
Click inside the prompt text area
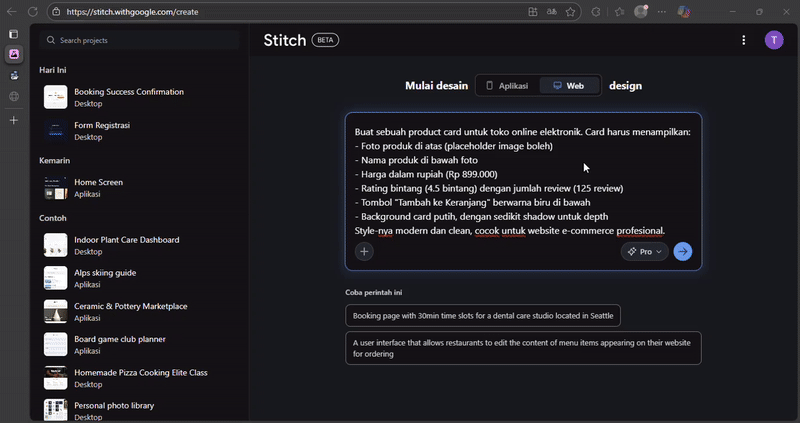(523, 181)
